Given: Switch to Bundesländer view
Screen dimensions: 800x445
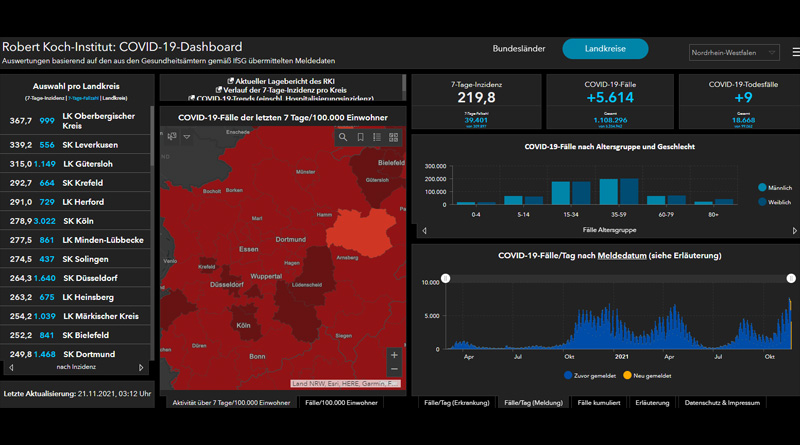Looking at the screenshot, I should pos(519,48).
